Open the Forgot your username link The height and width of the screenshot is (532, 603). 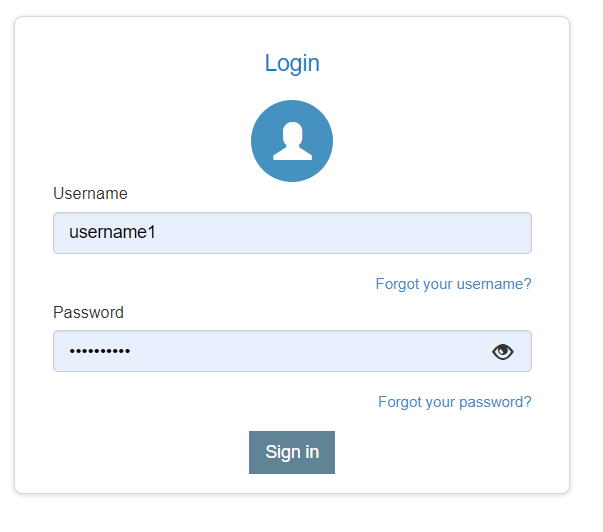(x=453, y=284)
